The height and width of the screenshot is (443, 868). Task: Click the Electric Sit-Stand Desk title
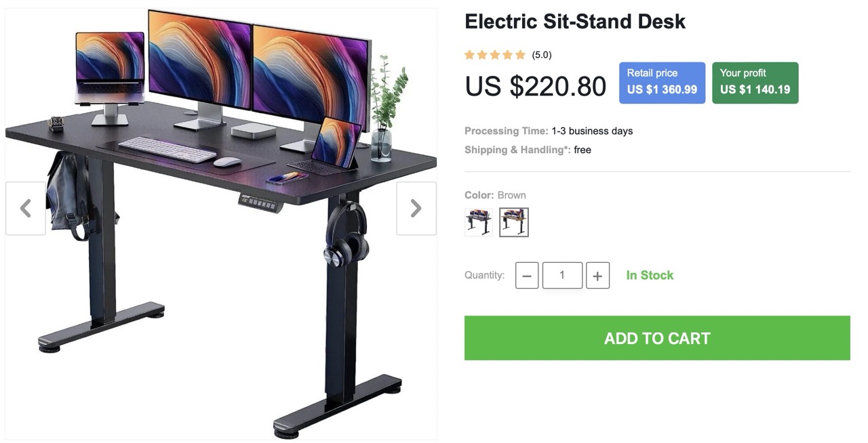[x=575, y=22]
